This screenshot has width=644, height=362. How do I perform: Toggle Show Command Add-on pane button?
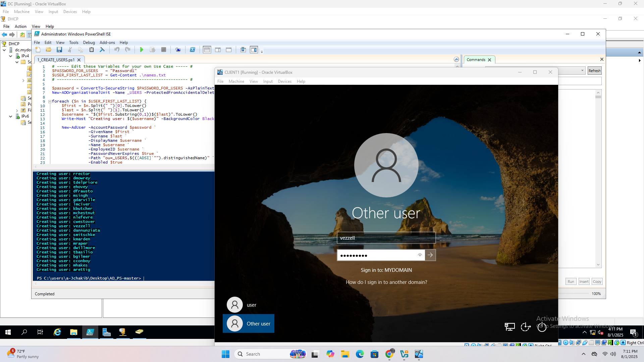(x=254, y=50)
